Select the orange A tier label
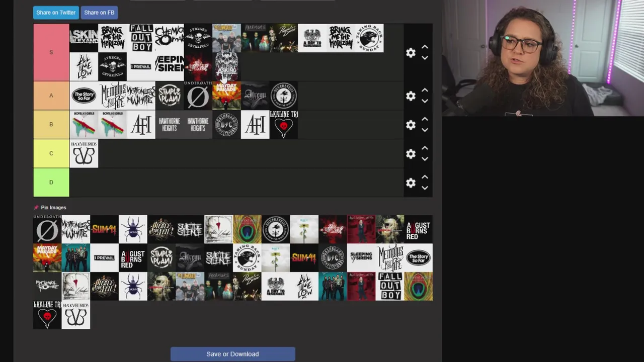Viewport: 644px width, 362px height. pyautogui.click(x=51, y=96)
